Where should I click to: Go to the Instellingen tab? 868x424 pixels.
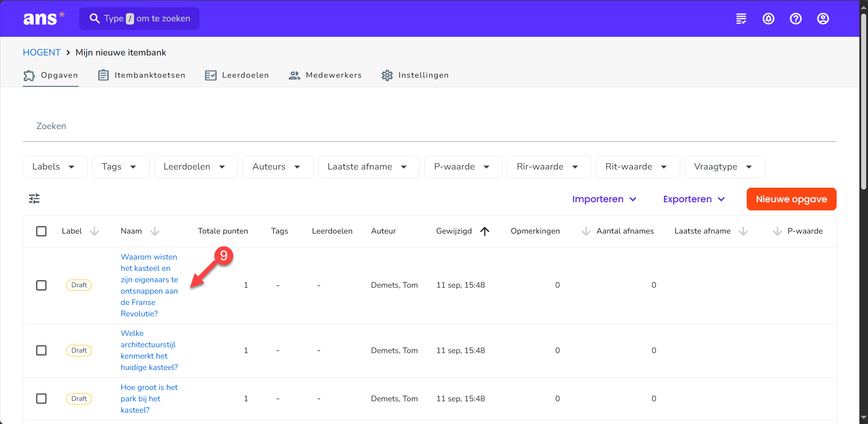(415, 75)
